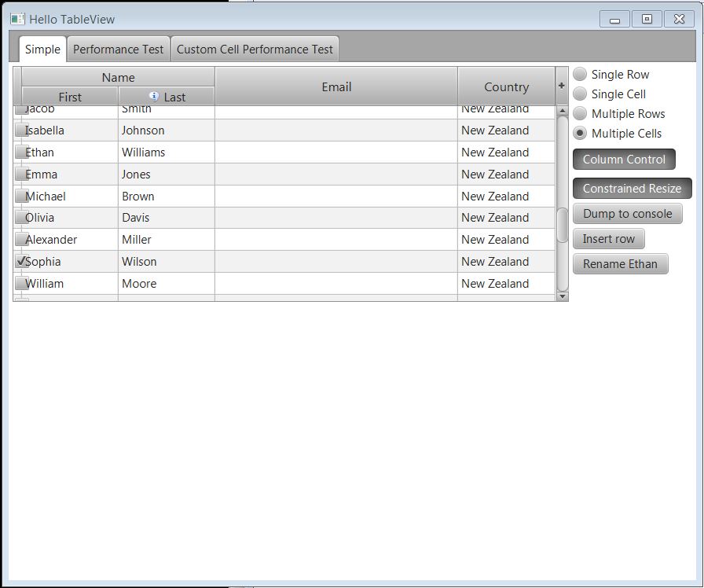The width and height of the screenshot is (704, 588).
Task: Toggle the checkbox in Sophia's row
Action: 21,262
